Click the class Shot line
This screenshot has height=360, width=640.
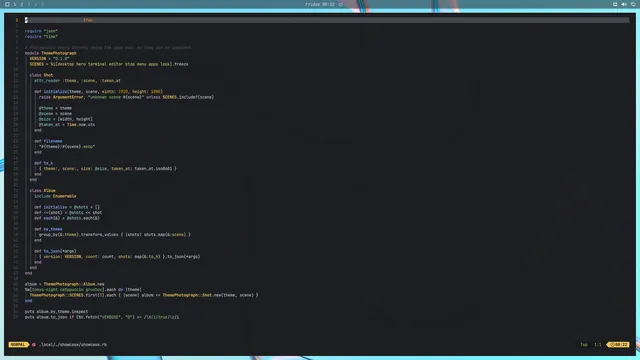click(41, 75)
